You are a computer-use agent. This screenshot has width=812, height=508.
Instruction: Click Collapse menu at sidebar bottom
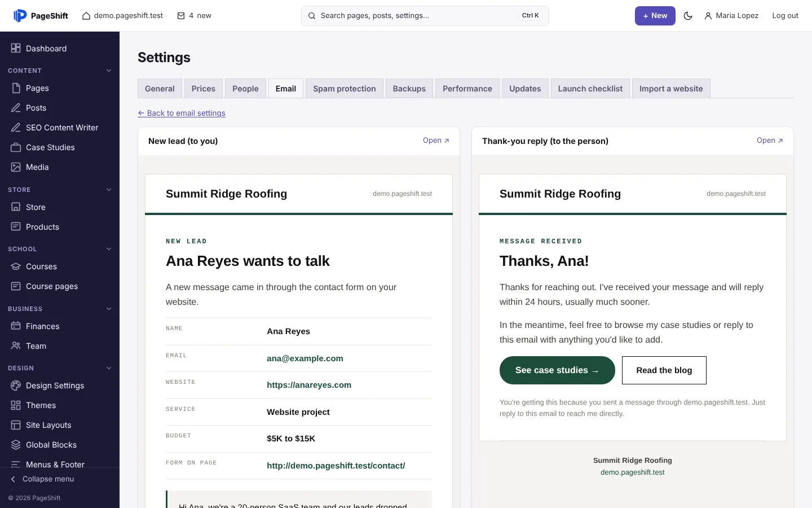coord(42,479)
